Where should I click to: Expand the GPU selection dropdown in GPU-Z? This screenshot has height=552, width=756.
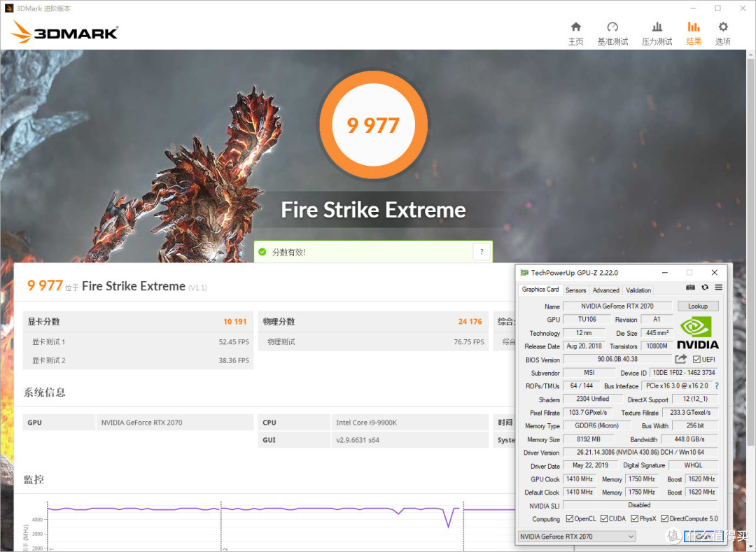point(631,537)
